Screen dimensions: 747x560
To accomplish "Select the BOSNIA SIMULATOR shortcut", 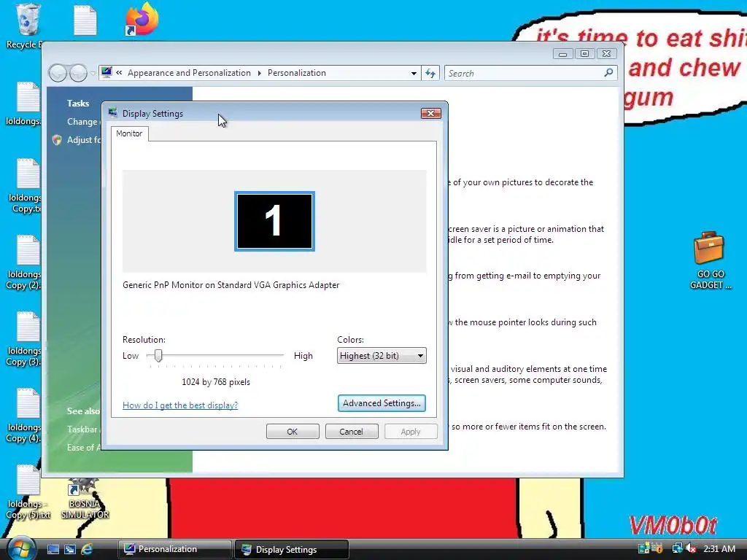I will pyautogui.click(x=85, y=499).
